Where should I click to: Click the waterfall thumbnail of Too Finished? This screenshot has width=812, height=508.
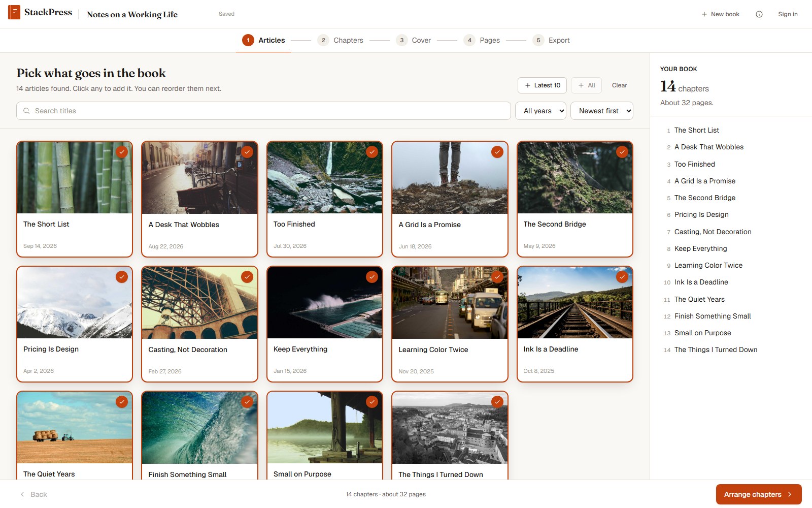click(x=325, y=178)
